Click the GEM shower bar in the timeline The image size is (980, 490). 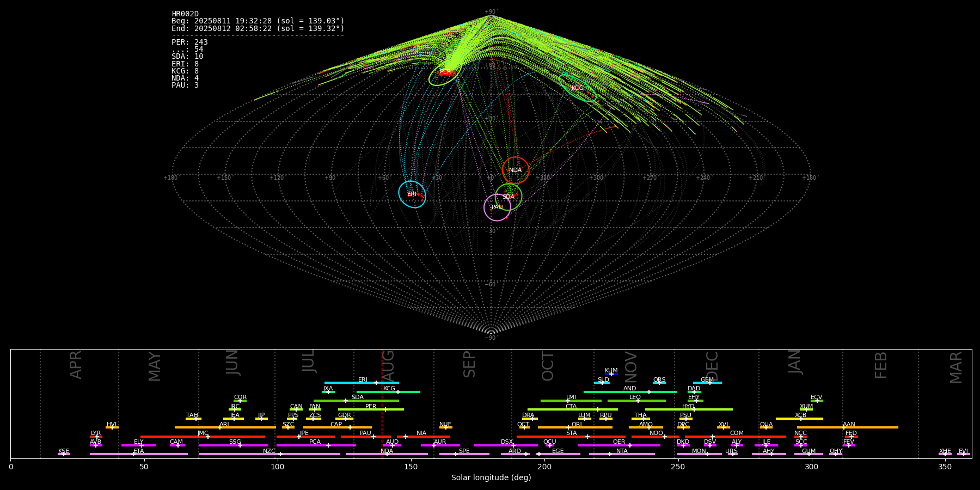707,383
